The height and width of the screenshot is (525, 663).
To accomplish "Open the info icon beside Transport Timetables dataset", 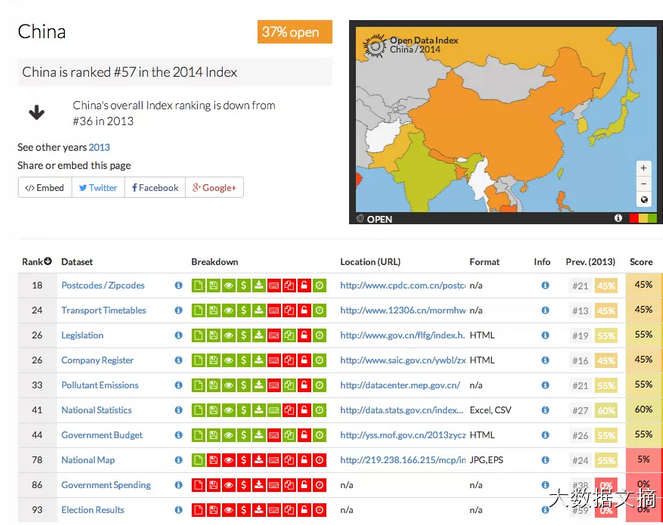I will 179,311.
